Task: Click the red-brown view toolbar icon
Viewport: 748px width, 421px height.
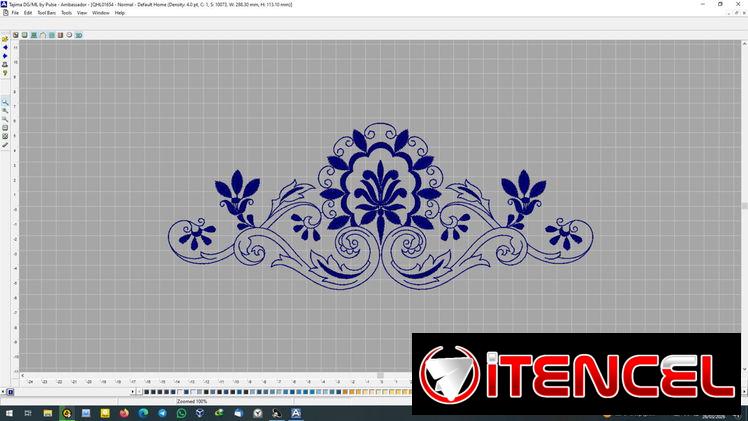Action: (x=61, y=35)
